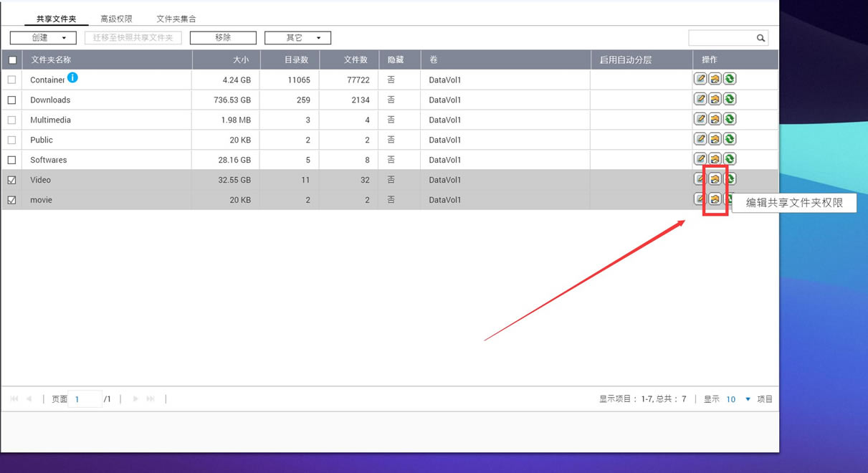Edit properties of the Public folder
The height and width of the screenshot is (473, 868).
pos(700,139)
